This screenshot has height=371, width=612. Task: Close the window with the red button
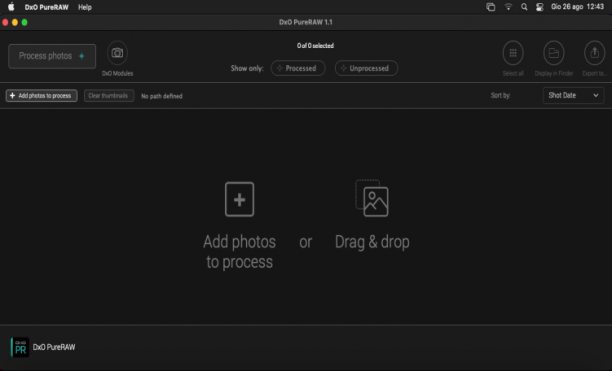point(5,23)
